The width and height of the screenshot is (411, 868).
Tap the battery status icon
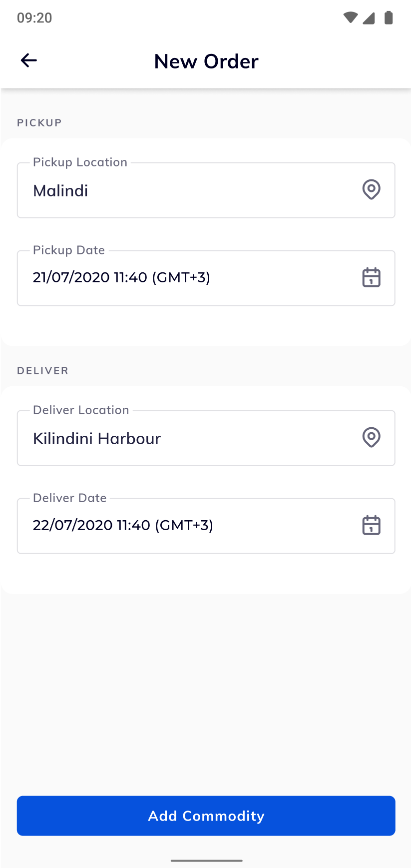[x=388, y=18]
